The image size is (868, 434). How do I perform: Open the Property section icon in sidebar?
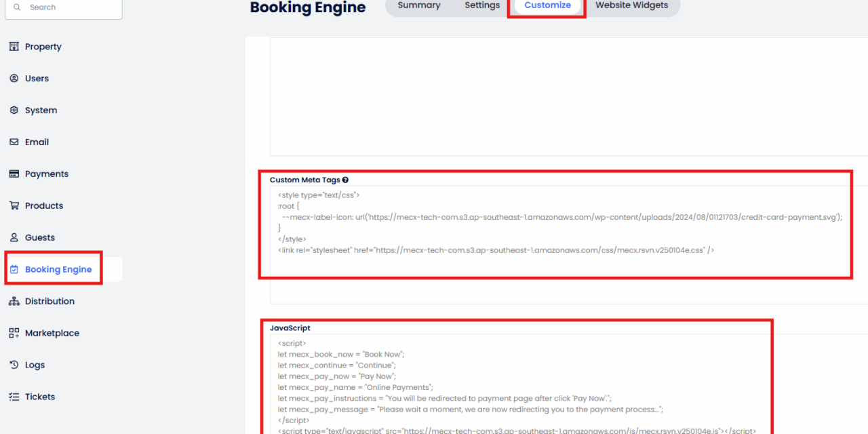tap(14, 46)
